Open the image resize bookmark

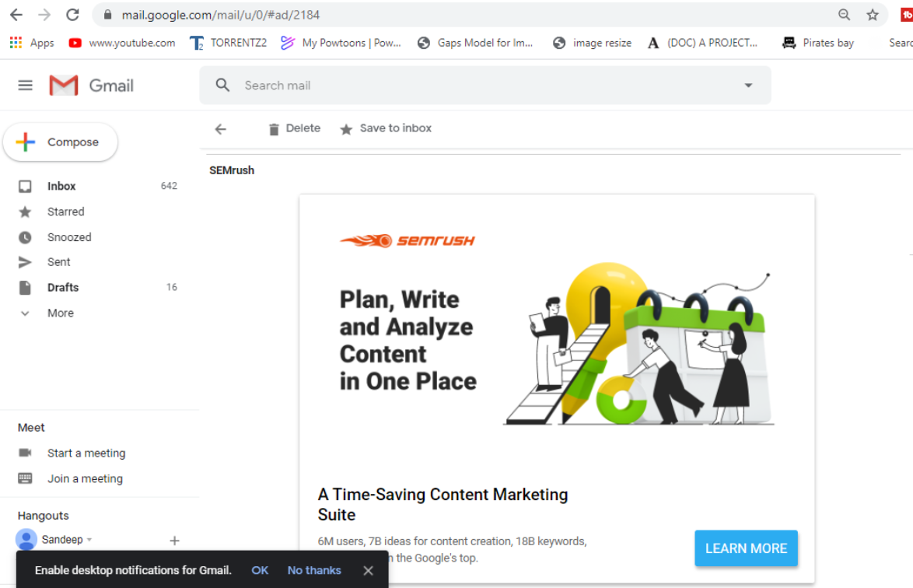(x=592, y=43)
